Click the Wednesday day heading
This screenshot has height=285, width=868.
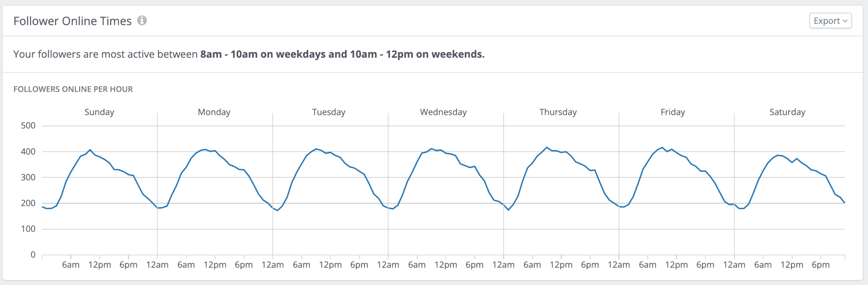click(443, 112)
